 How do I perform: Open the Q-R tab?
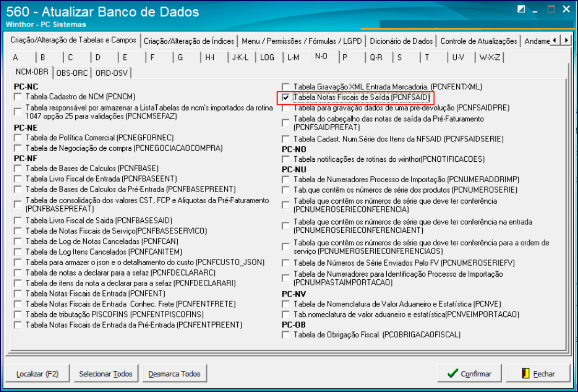click(x=380, y=57)
